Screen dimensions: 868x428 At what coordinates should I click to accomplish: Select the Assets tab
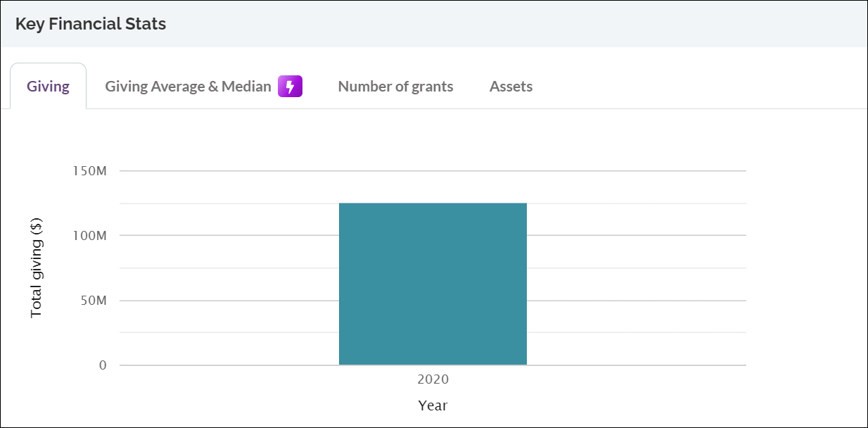pyautogui.click(x=511, y=86)
